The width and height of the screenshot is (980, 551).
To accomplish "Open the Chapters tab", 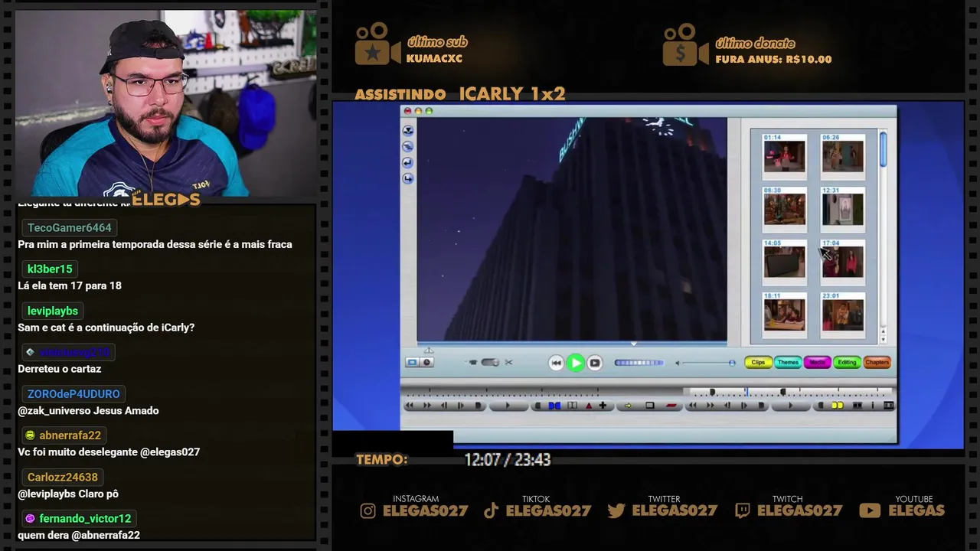I will tap(877, 362).
